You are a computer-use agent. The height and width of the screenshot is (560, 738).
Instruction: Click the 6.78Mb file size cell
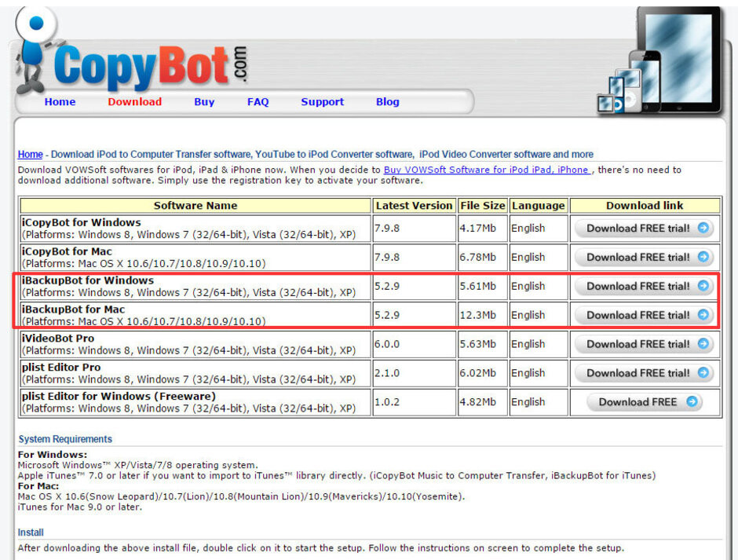[x=482, y=257]
